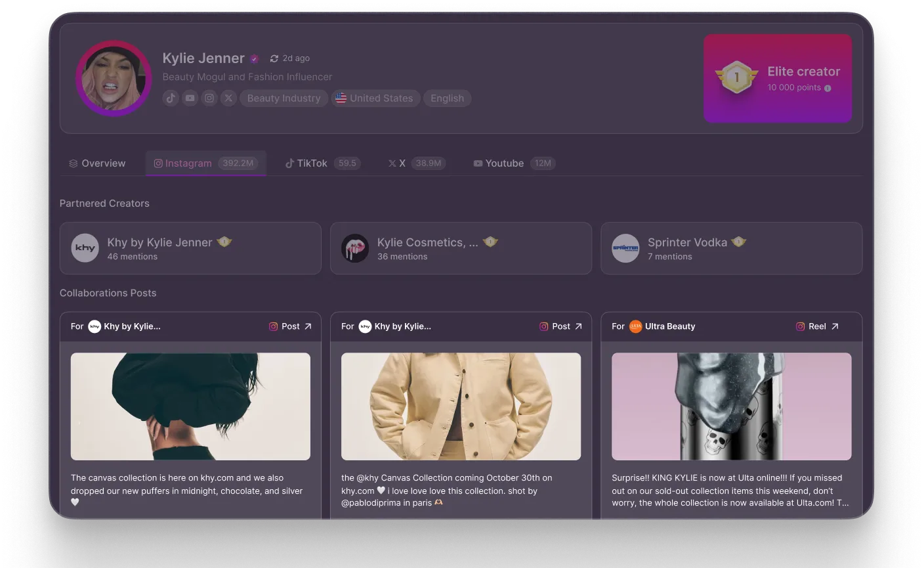
Task: Open the King Kylie skull reel image
Action: 731,406
